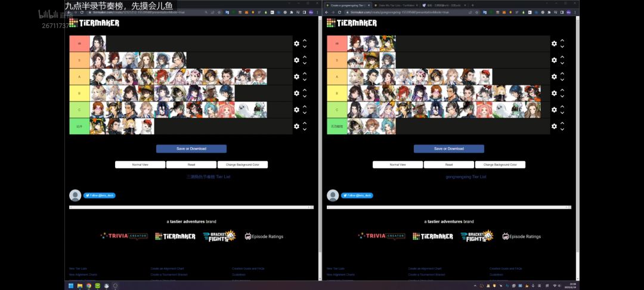Screen dimensions: 644x290
Task: Switch to the third tab in right browser window
Action: (444, 5)
